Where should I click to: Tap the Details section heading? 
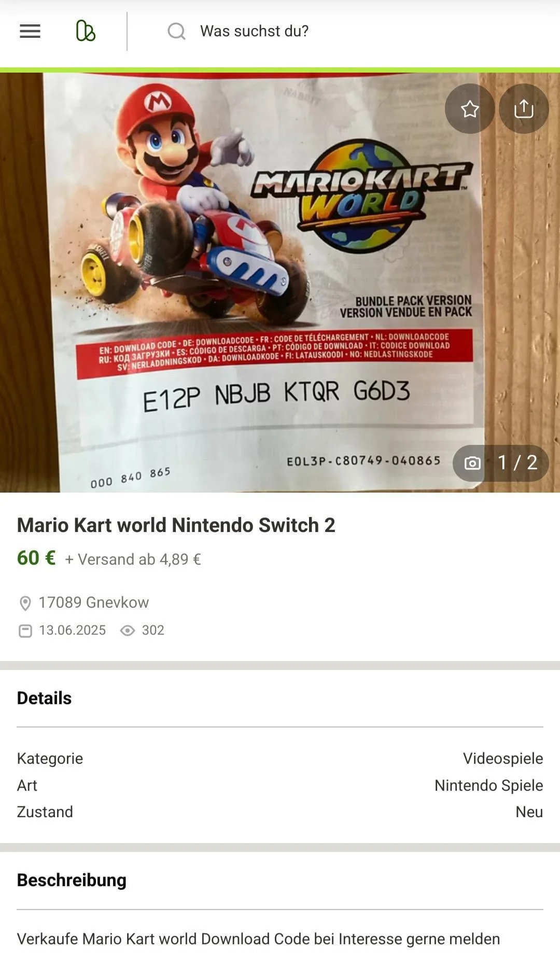pyautogui.click(x=44, y=698)
